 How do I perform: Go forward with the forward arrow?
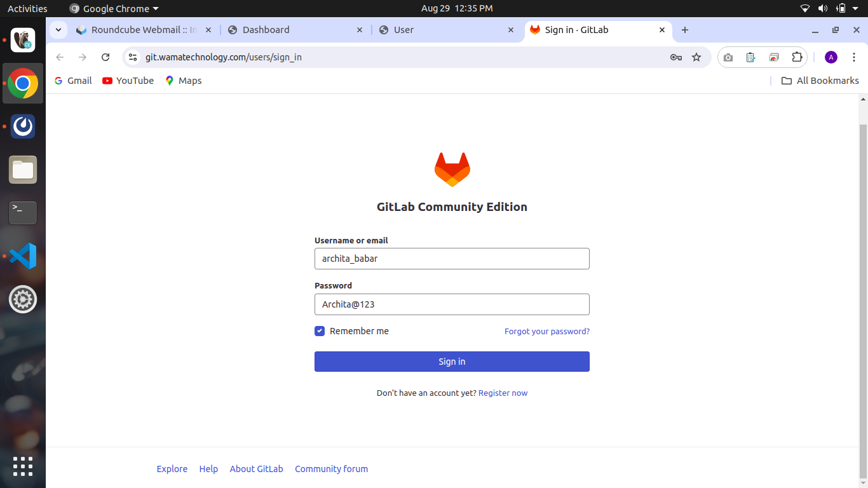pos(83,57)
